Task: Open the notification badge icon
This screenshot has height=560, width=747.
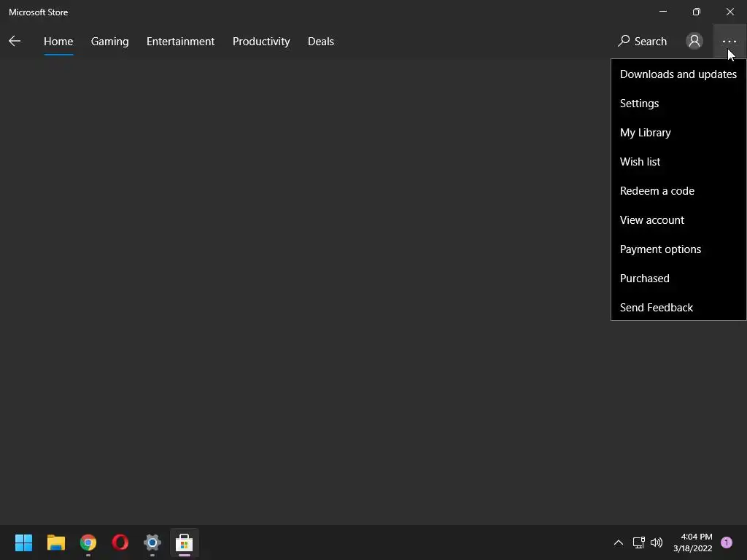Action: tap(727, 542)
